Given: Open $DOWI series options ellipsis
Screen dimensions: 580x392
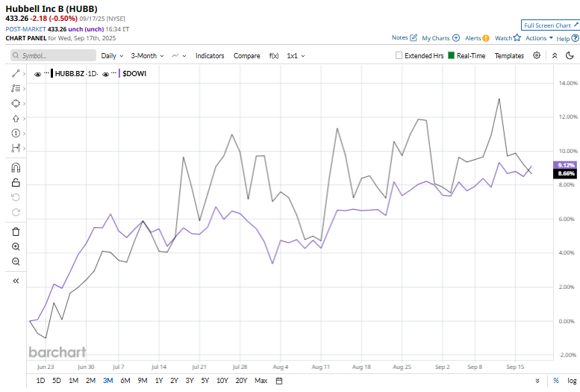Looking at the screenshot, I should pos(114,72).
